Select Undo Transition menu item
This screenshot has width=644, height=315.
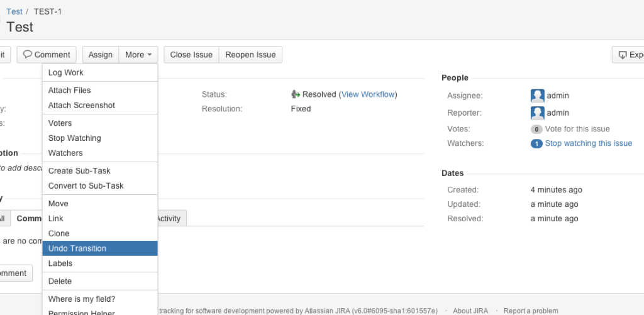(100, 248)
